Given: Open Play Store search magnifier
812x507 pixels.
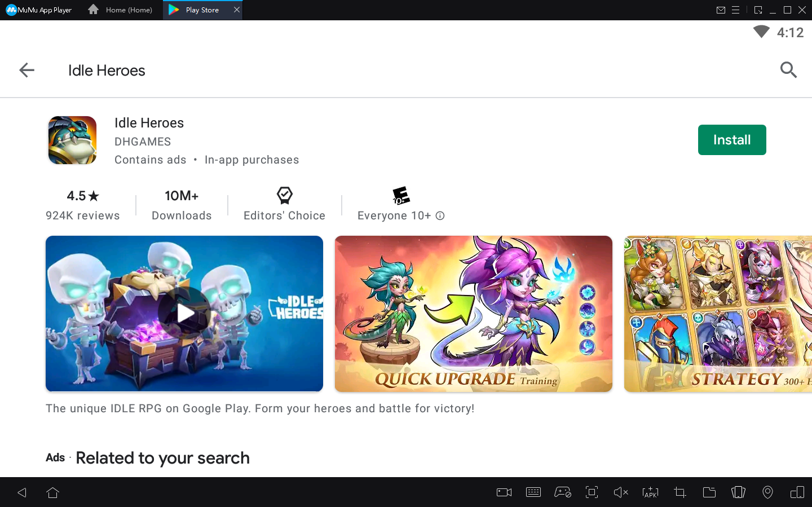Looking at the screenshot, I should pos(788,70).
